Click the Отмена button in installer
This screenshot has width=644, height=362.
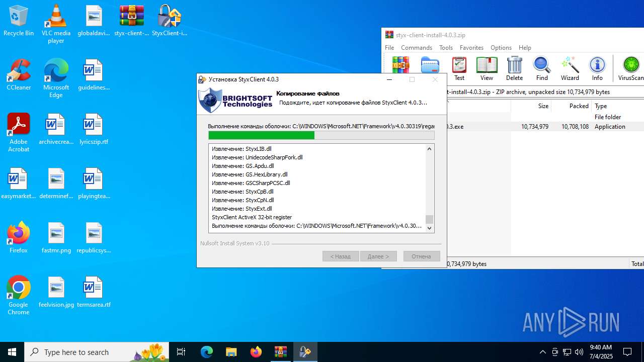click(x=422, y=256)
